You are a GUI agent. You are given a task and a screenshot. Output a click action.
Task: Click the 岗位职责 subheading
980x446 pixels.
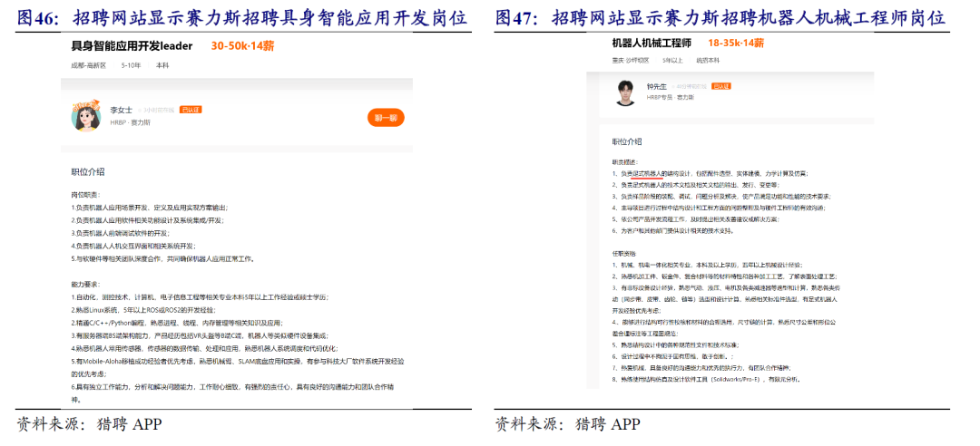(85, 196)
